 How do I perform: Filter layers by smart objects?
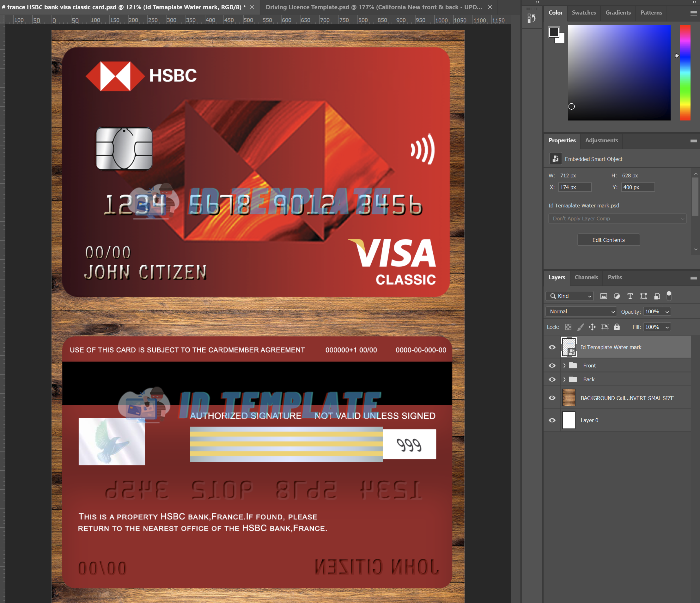pos(657,296)
